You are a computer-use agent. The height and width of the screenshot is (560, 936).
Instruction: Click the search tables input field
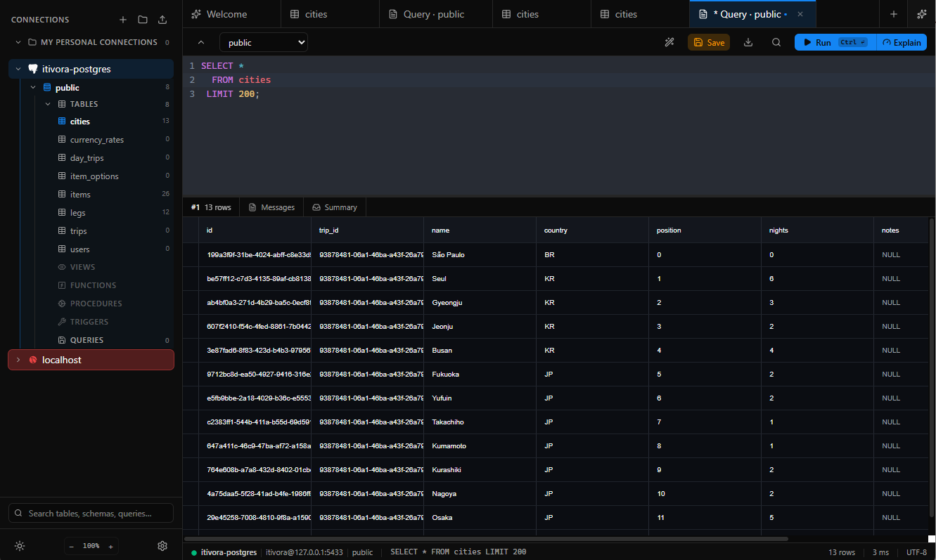click(x=90, y=513)
